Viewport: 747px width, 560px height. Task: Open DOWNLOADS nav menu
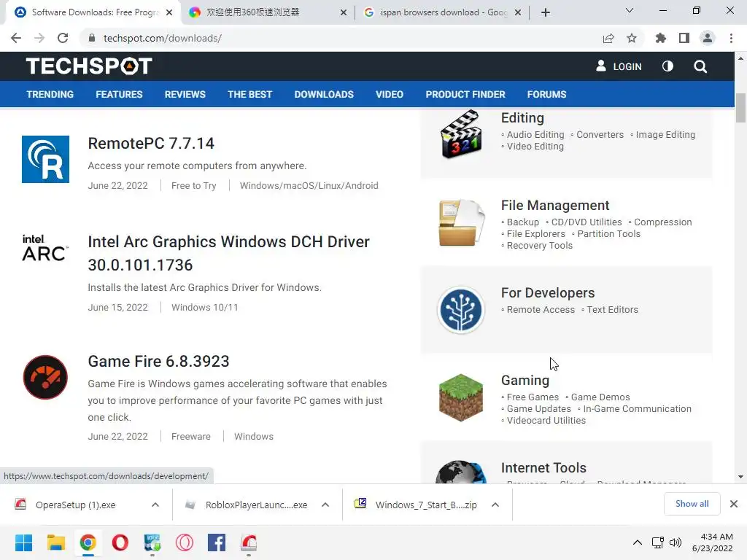[x=324, y=94]
